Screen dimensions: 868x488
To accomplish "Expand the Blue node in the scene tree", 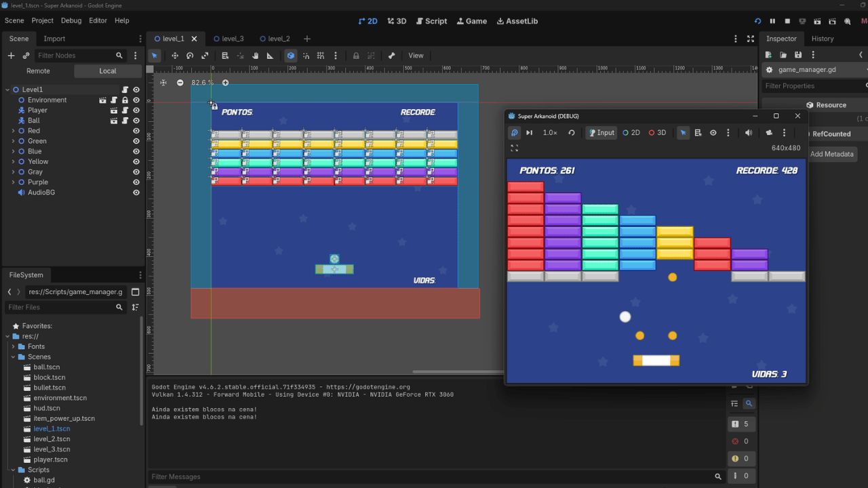I will coord(13,151).
